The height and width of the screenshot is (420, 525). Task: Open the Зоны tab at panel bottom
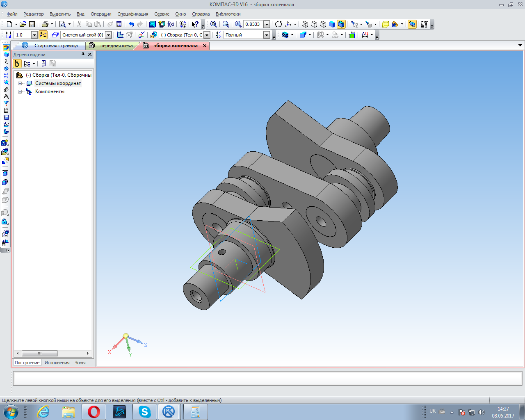[80, 363]
